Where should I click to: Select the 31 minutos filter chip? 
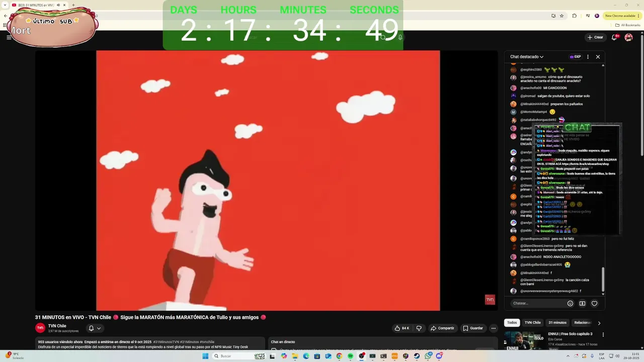pyautogui.click(x=557, y=323)
